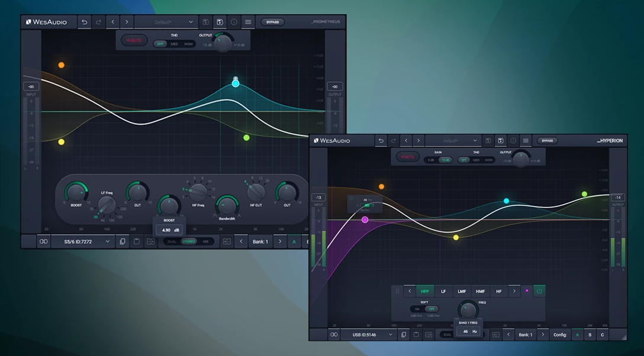Switch Hyperion gain range to 5 dB
Viewport: 644px width, 356px height.
pos(430,160)
